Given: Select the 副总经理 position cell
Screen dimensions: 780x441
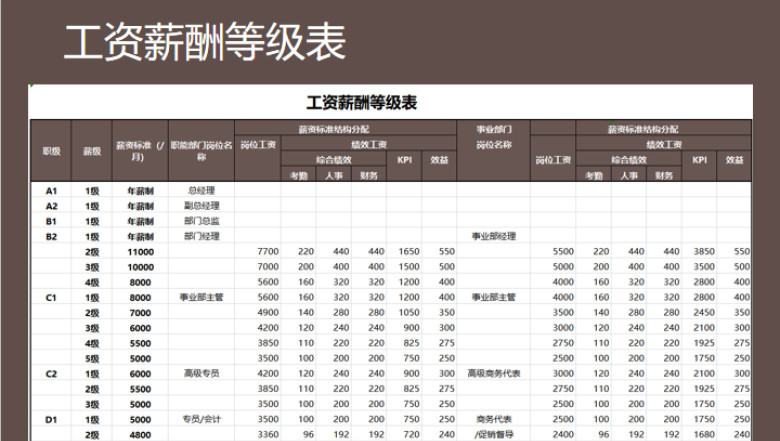Looking at the screenshot, I should pyautogui.click(x=201, y=206).
